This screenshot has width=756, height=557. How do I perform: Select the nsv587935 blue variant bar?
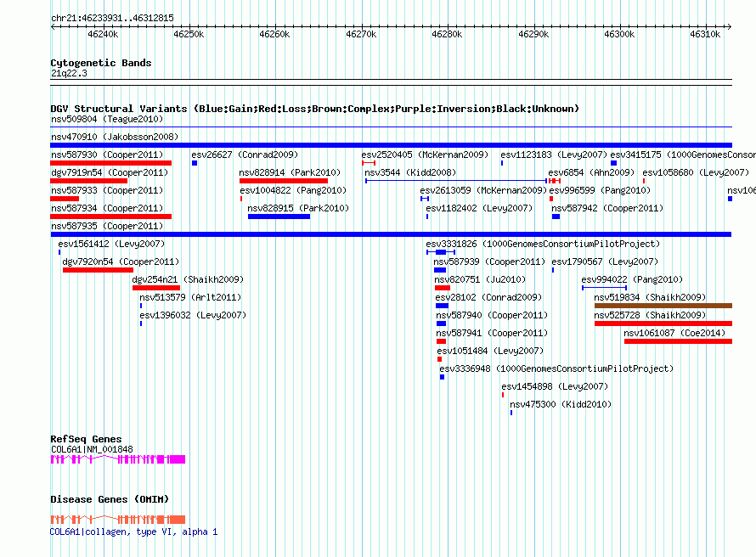(x=391, y=234)
